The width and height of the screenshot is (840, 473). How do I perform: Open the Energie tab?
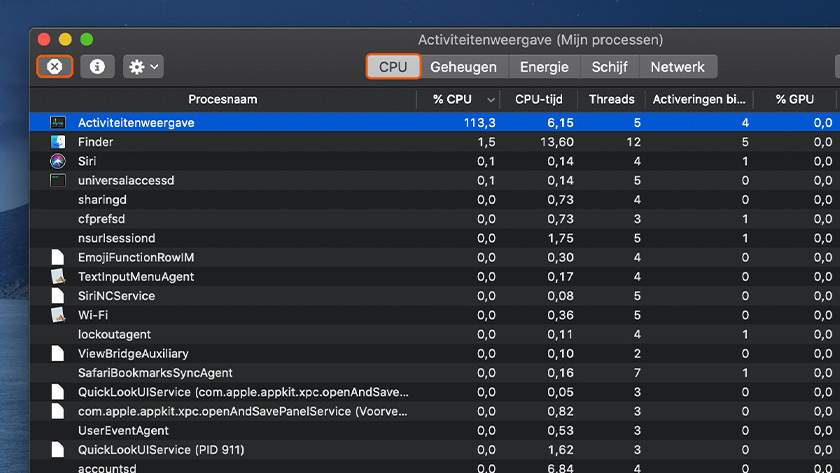[544, 67]
